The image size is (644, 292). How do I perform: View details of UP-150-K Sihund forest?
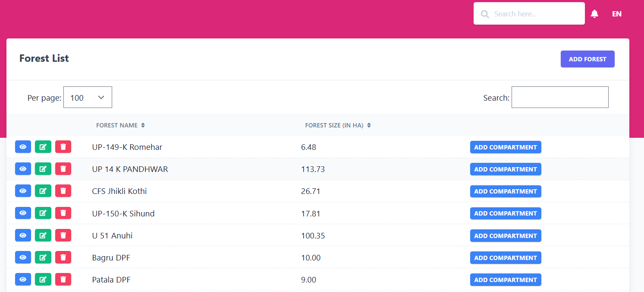pyautogui.click(x=23, y=213)
